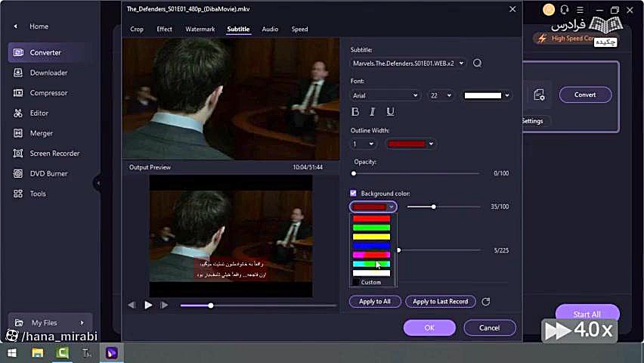Click the preview playback progress handle
The height and width of the screenshot is (363, 644).
coord(211,306)
